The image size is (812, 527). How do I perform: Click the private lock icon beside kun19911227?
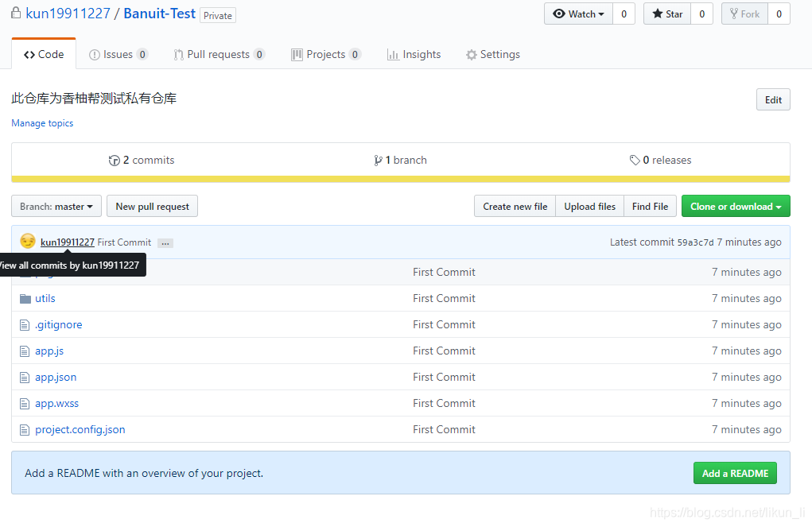(x=16, y=13)
